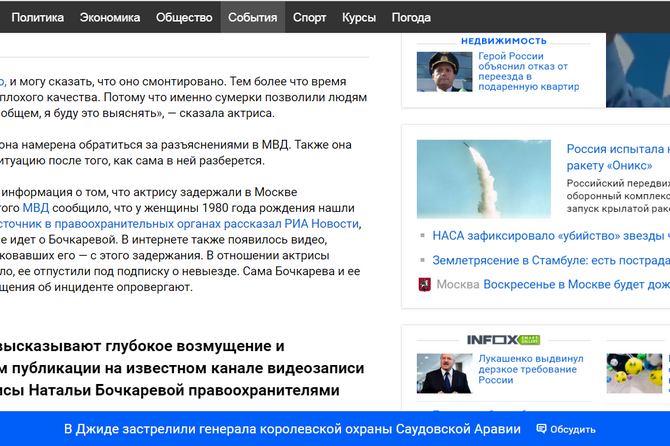Click the red Moscow city emblem icon
The image size is (670, 446).
click(x=425, y=284)
